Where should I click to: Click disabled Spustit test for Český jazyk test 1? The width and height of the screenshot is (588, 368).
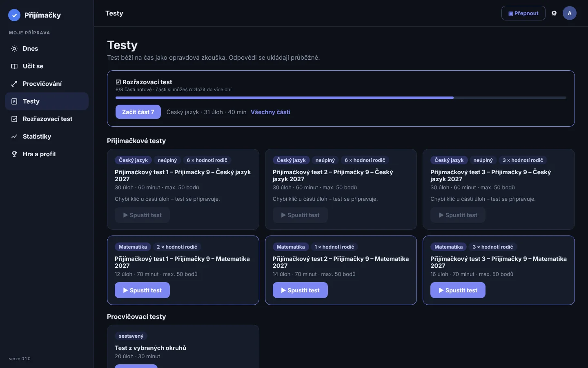142,215
